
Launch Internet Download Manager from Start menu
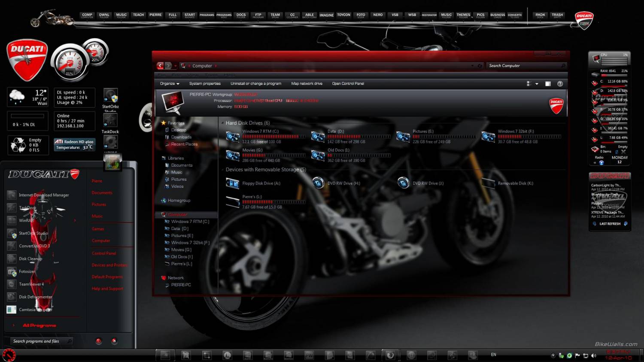point(38,195)
